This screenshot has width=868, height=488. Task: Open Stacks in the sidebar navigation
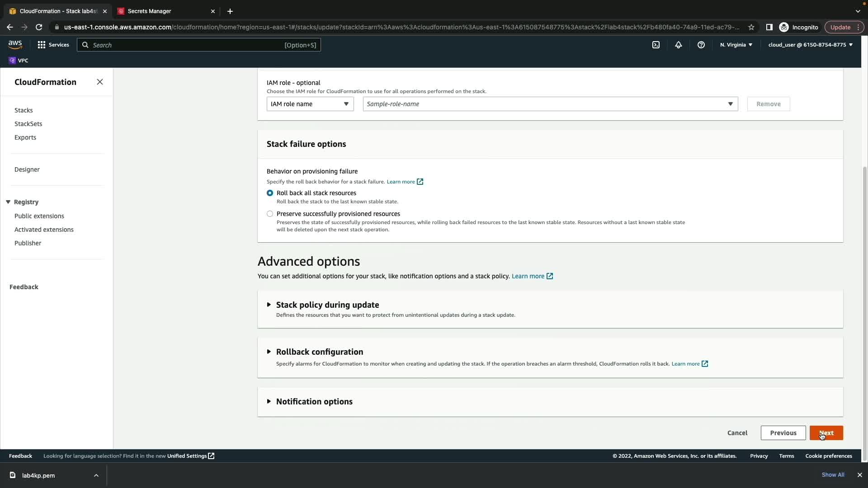pyautogui.click(x=24, y=110)
